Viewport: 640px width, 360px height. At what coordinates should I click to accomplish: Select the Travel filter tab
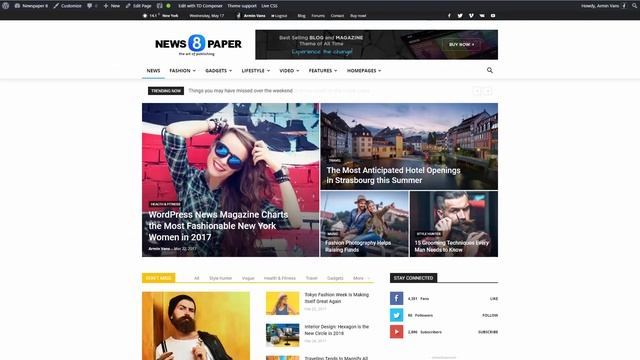click(x=311, y=278)
